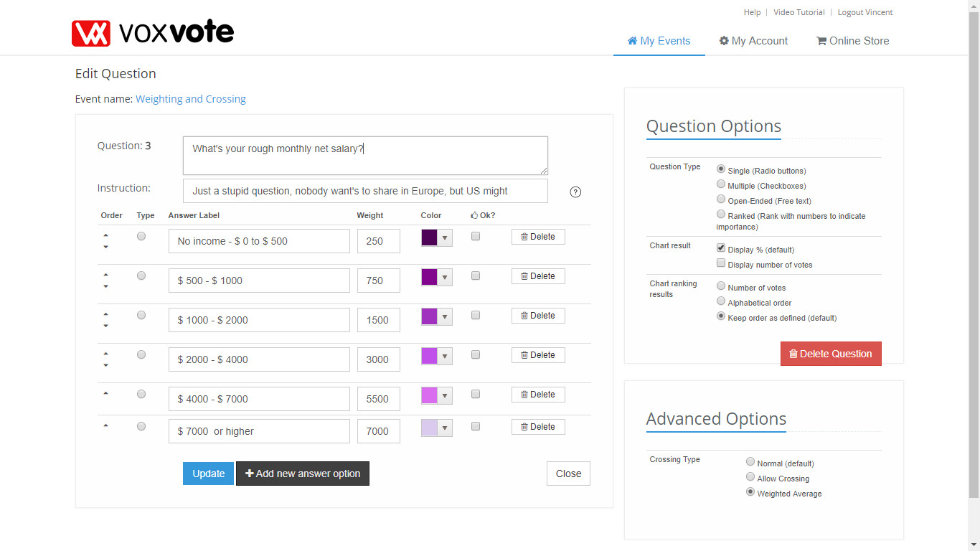Open the My Account tab
Image resolution: width=980 pixels, height=551 pixels.
coord(753,41)
